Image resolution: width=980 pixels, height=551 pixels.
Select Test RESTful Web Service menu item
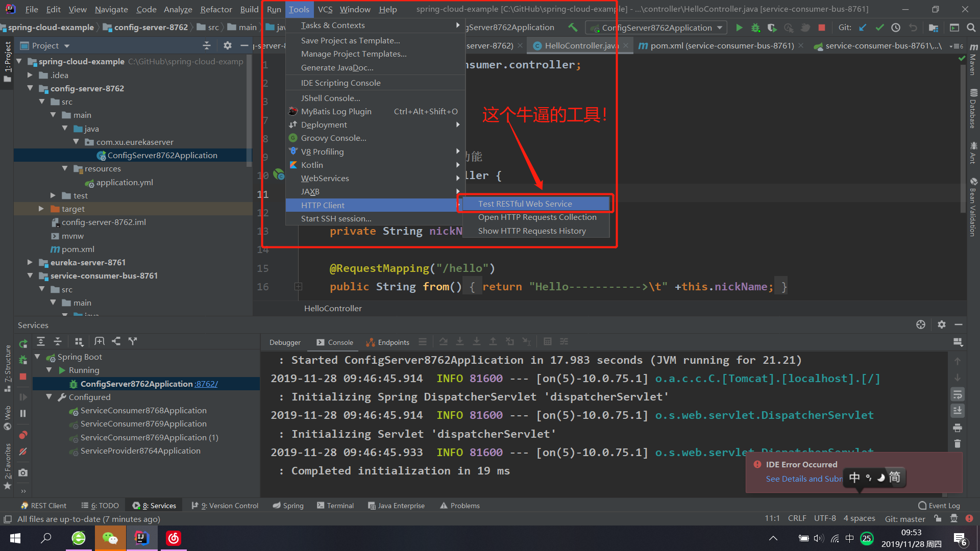click(x=525, y=204)
